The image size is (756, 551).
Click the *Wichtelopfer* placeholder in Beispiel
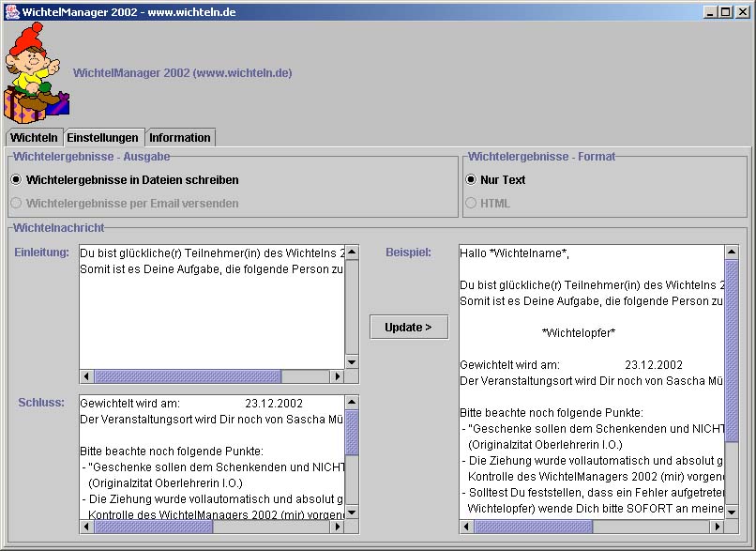click(x=579, y=333)
